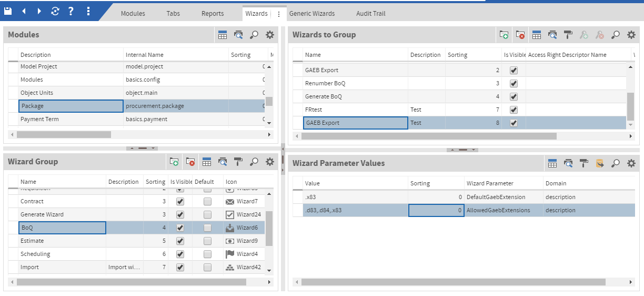Image resolution: width=644 pixels, height=296 pixels.
Task: Go forward with the next arrow icon
Action: click(x=39, y=11)
